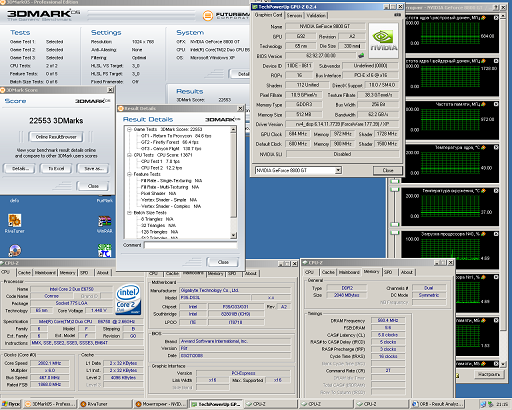Open the Super Pi desktop icon

tap(104, 250)
